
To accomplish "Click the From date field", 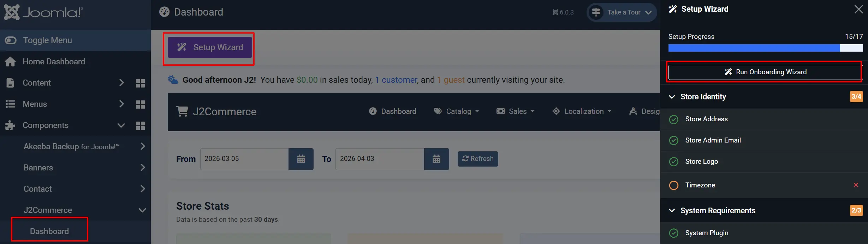I will click(244, 159).
